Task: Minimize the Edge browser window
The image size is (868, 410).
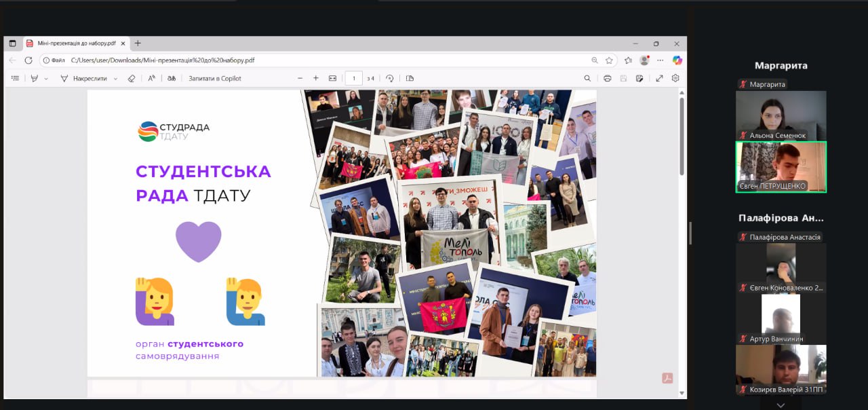Action: coord(635,43)
